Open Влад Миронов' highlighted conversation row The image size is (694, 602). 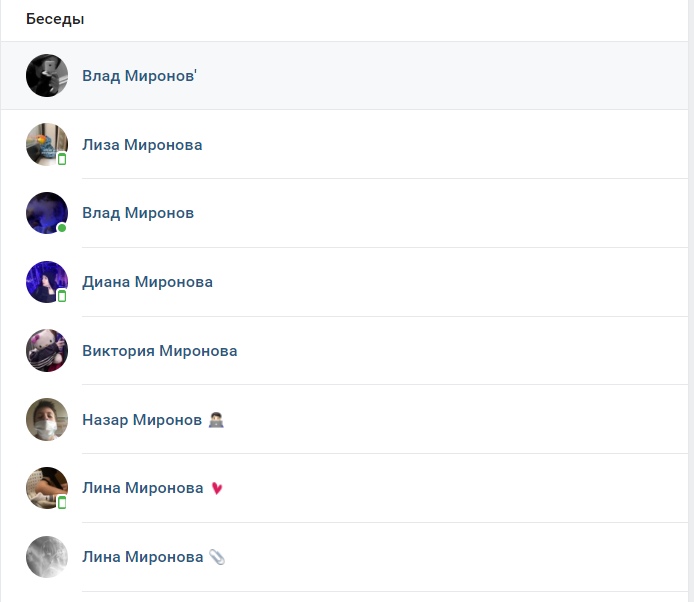click(344, 76)
